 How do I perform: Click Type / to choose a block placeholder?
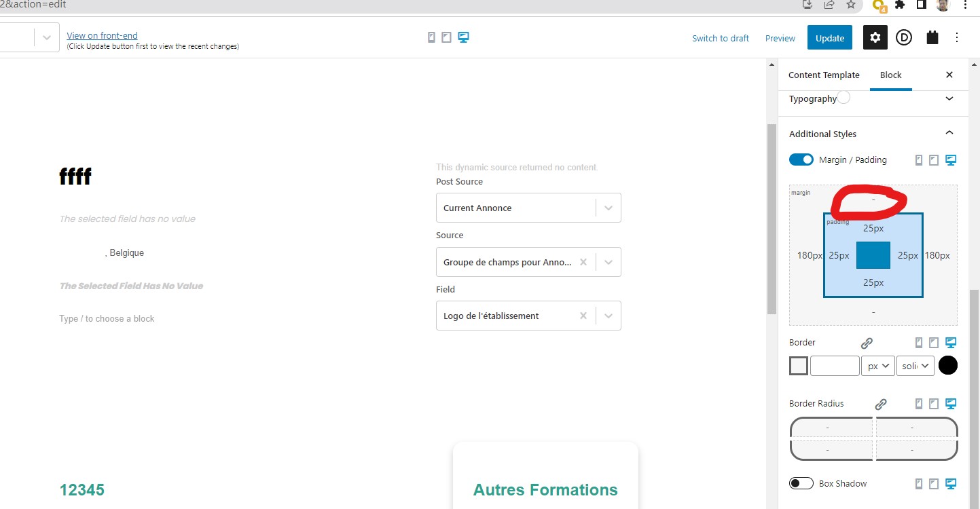[x=107, y=318]
